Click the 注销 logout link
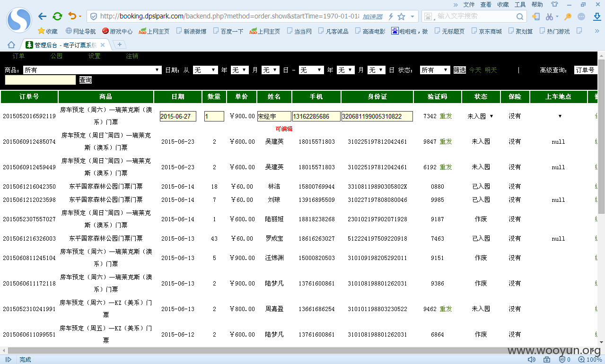605x364 pixels. coord(132,56)
